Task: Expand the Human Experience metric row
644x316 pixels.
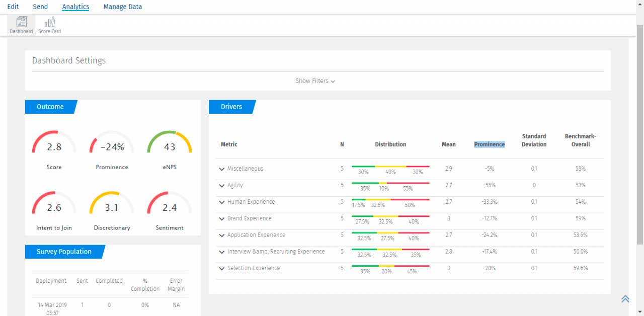Action: click(x=222, y=202)
